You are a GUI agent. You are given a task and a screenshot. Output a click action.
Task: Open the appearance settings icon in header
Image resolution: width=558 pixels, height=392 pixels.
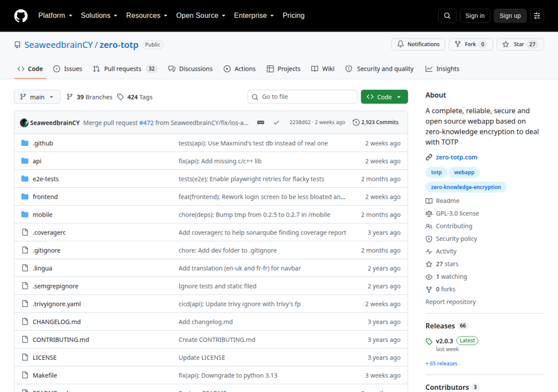[537, 16]
